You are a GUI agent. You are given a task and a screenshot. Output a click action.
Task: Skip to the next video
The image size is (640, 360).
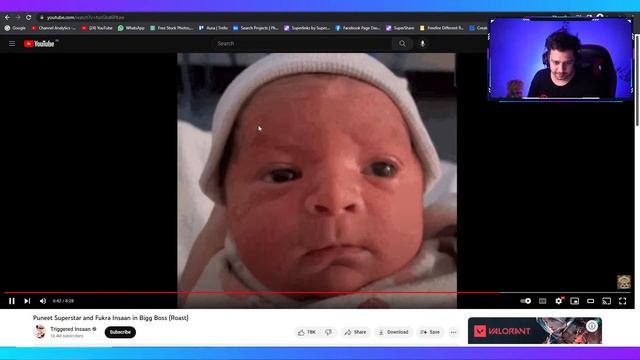(27, 301)
